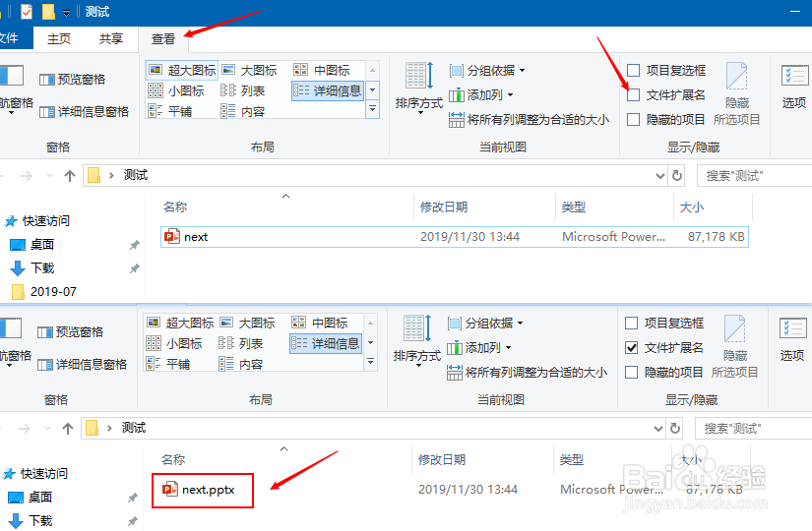Select the next file in the upper window

pyautogui.click(x=454, y=237)
